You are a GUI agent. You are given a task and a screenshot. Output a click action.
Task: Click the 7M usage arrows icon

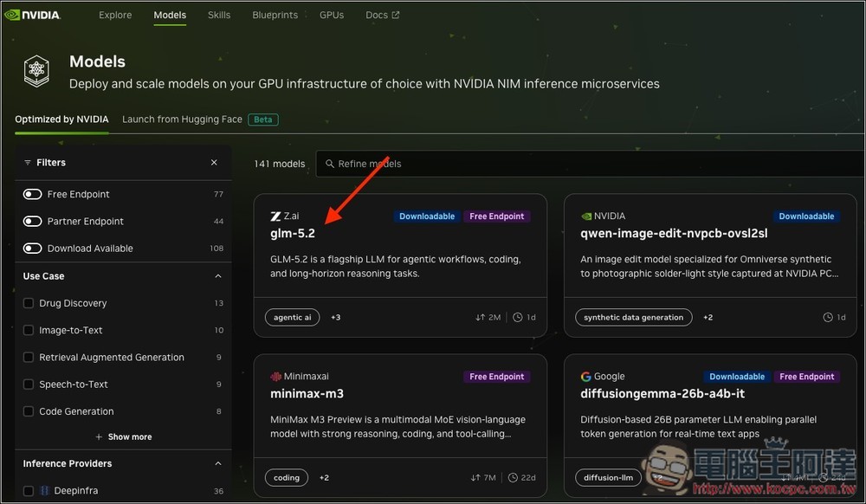475,477
